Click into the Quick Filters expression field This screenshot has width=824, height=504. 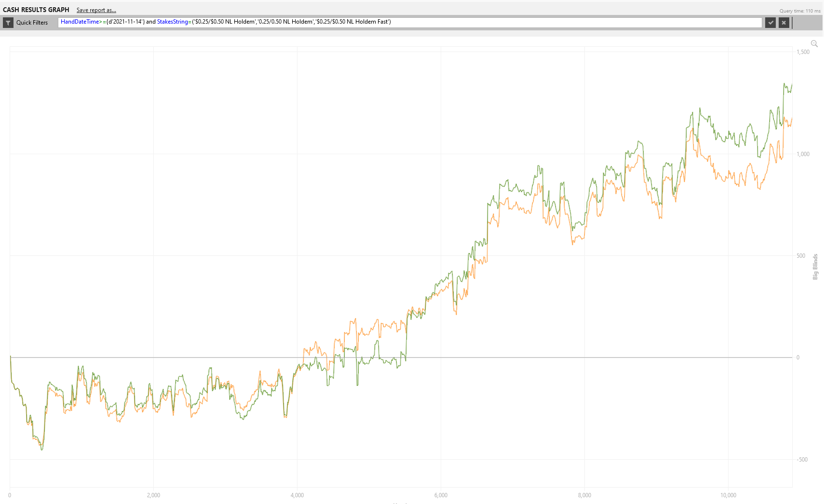[x=410, y=22]
